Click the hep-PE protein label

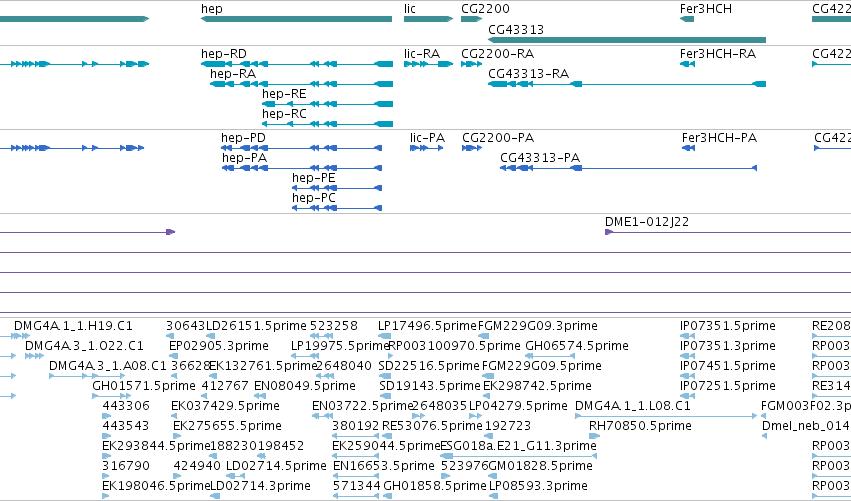click(x=314, y=178)
